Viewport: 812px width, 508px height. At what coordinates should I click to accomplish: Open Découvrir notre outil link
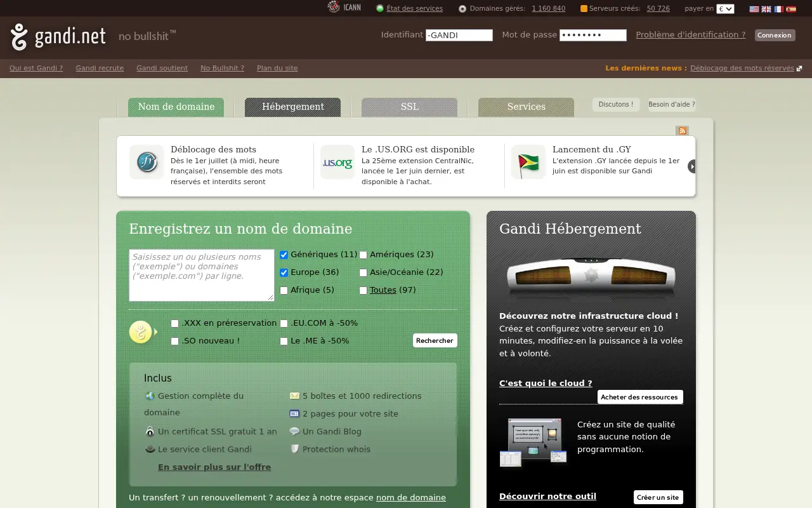click(547, 496)
